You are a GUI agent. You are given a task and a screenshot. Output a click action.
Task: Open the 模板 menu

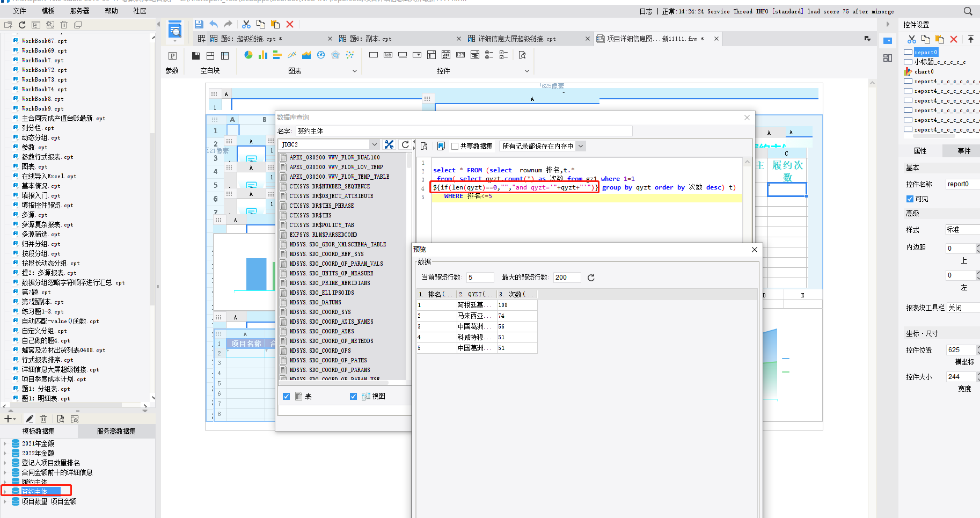(48, 11)
